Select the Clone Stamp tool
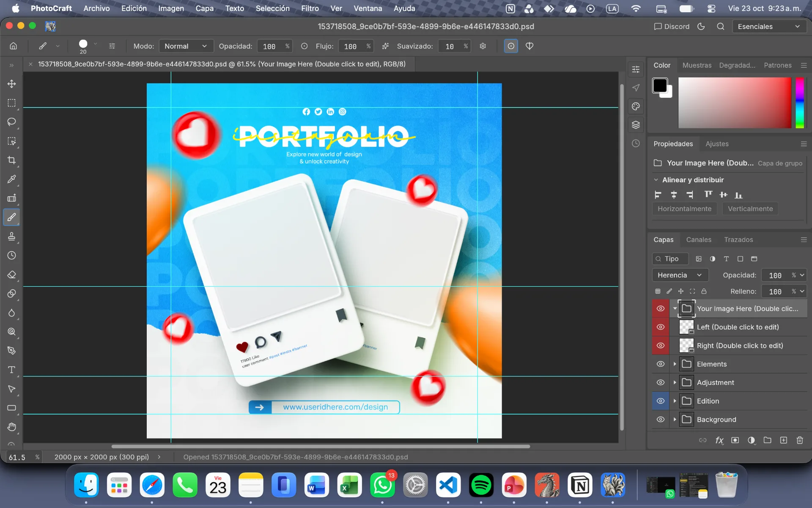812x508 pixels. [12, 236]
